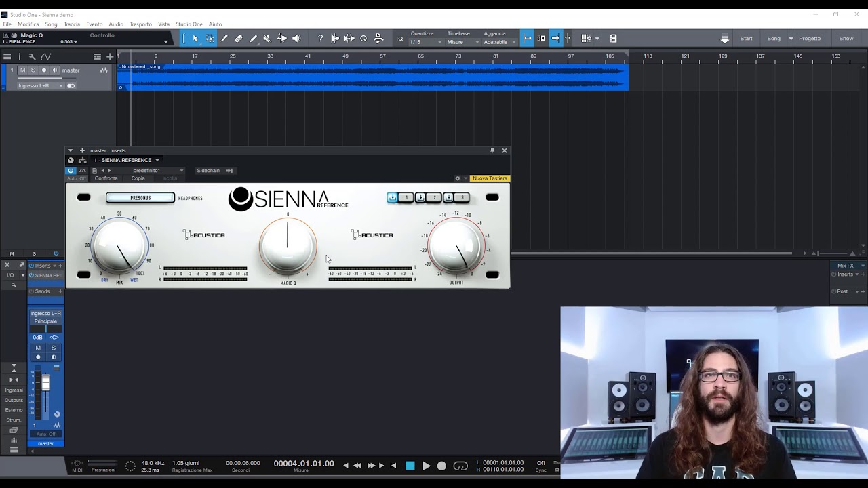Image resolution: width=868 pixels, height=488 pixels.
Task: Select the Mute tool
Action: click(x=267, y=39)
